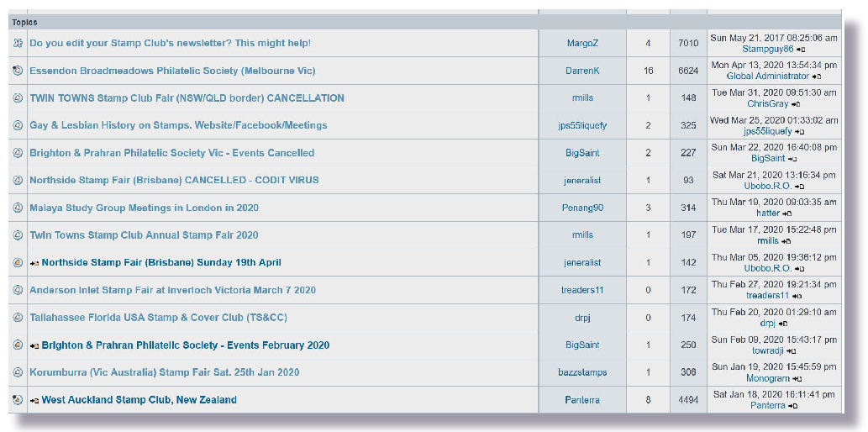
Task: Open Twin Towns Annual Stamp Fair 2020 topic
Action: pos(144,234)
